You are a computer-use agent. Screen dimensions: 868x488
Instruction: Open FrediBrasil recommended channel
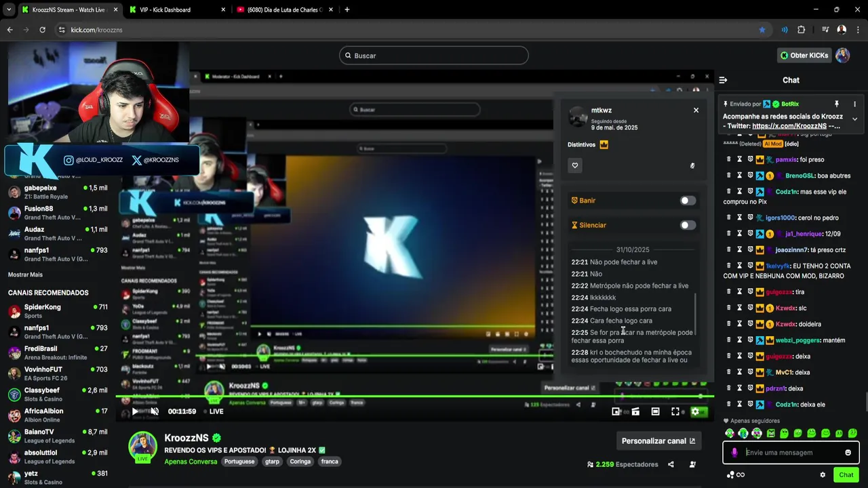(x=58, y=352)
